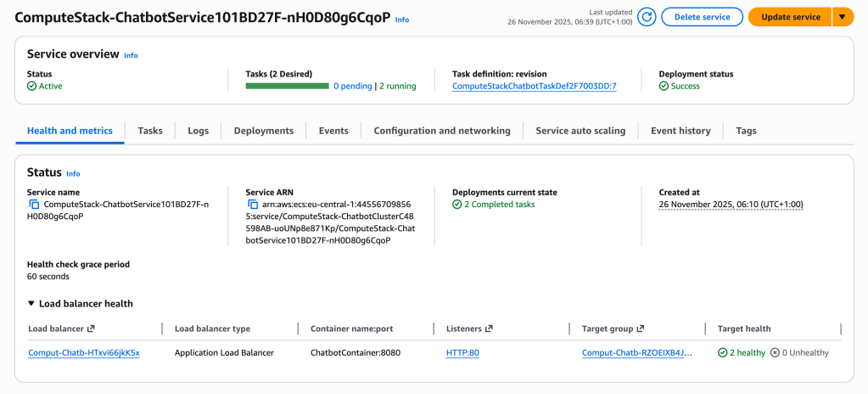Viewport: 868px width, 394px height.
Task: Click the refresh icon button
Action: click(647, 17)
